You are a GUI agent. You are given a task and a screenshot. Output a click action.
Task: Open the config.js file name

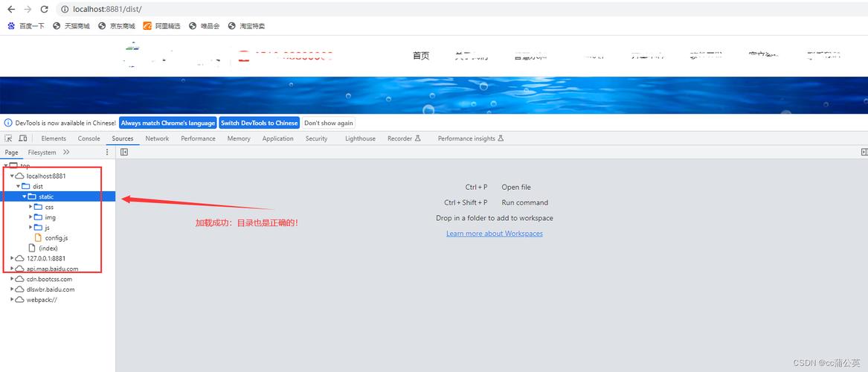pyautogui.click(x=57, y=238)
